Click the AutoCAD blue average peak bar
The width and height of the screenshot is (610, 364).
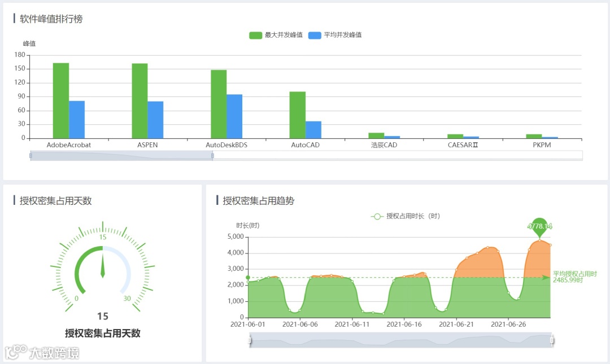313,130
